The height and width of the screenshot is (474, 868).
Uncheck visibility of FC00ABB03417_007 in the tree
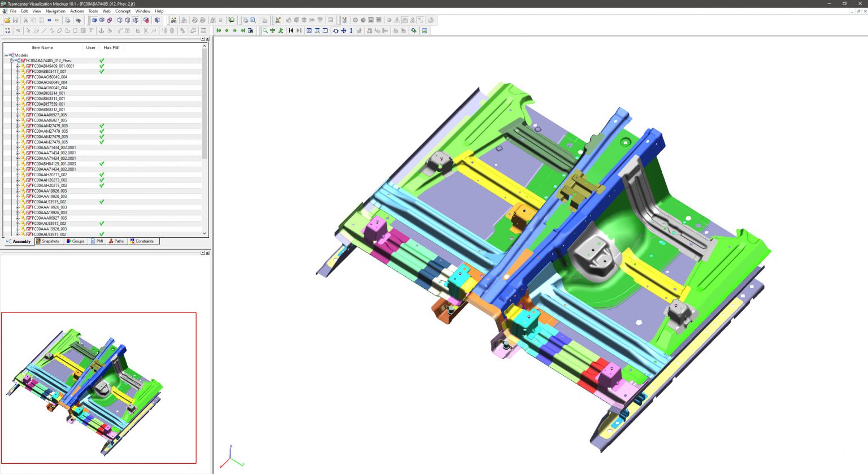[x=29, y=72]
